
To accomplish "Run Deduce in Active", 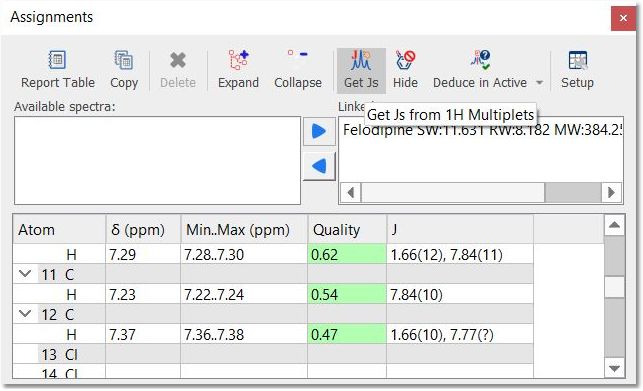I will click(x=480, y=70).
